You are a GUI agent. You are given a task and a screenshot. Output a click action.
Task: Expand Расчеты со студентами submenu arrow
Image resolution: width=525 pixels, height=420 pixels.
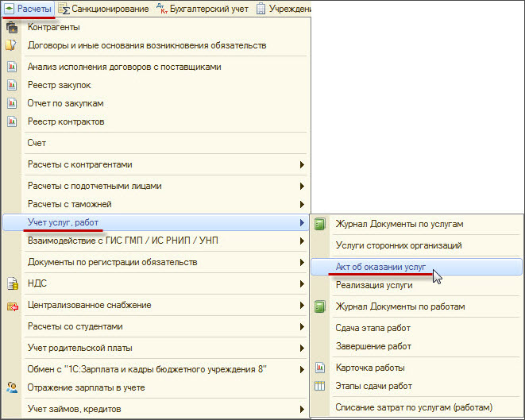click(x=302, y=326)
